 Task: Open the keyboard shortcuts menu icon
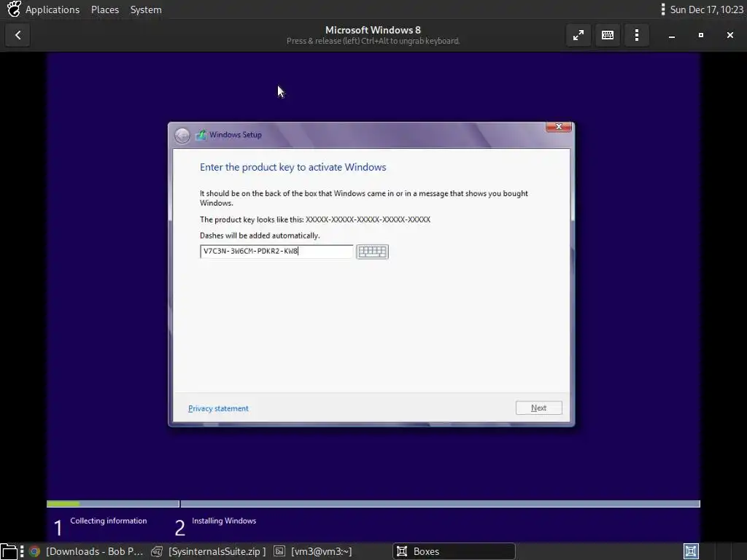(x=608, y=35)
